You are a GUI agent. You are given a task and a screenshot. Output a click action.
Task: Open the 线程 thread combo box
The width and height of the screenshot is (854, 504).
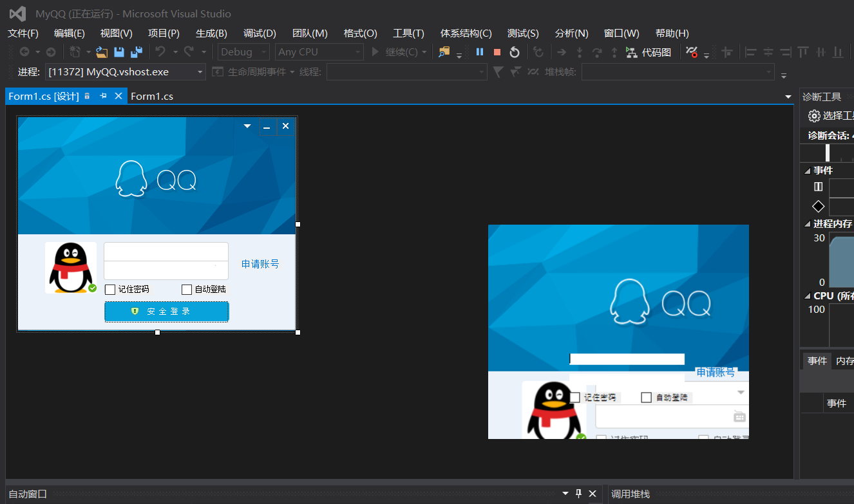pos(406,72)
